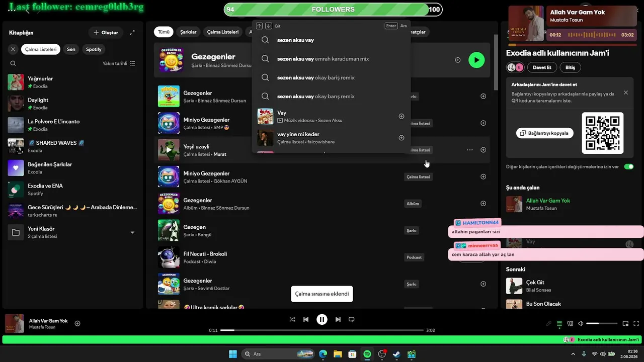Click the Davet Et button
The image size is (644, 362).
542,67
